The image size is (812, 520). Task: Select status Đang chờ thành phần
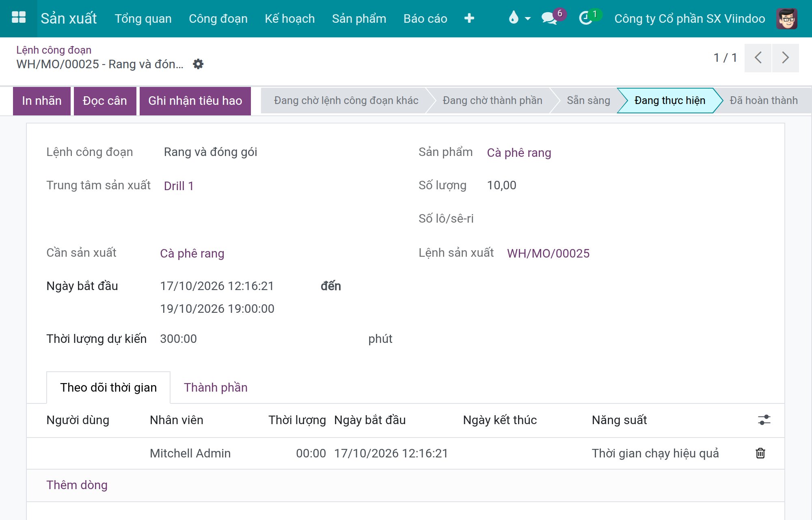tap(492, 100)
